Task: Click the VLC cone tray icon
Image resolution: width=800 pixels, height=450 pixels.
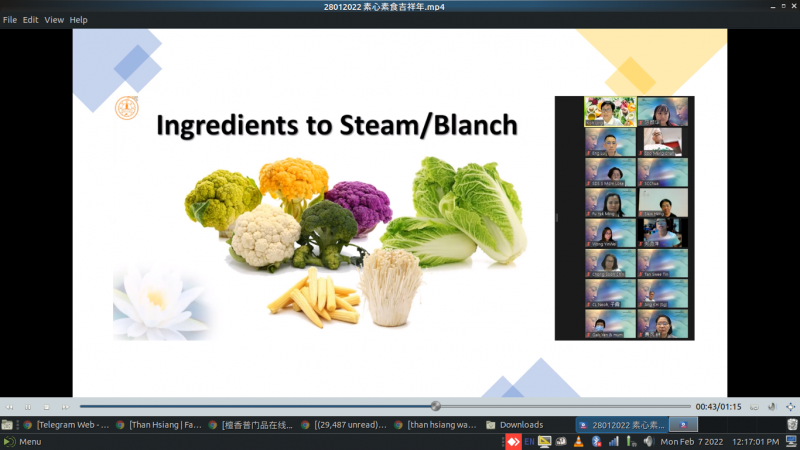Action: [x=577, y=441]
